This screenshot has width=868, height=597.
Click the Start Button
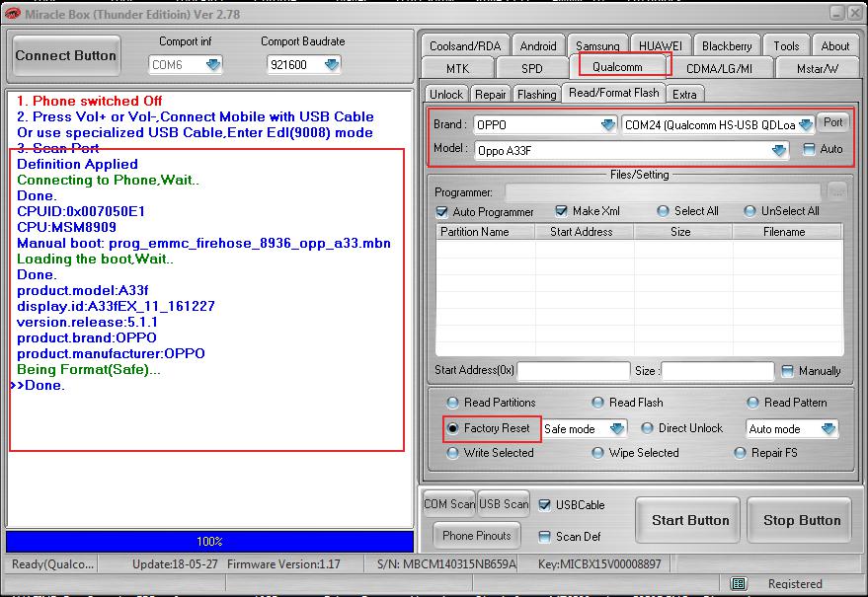[x=688, y=520]
